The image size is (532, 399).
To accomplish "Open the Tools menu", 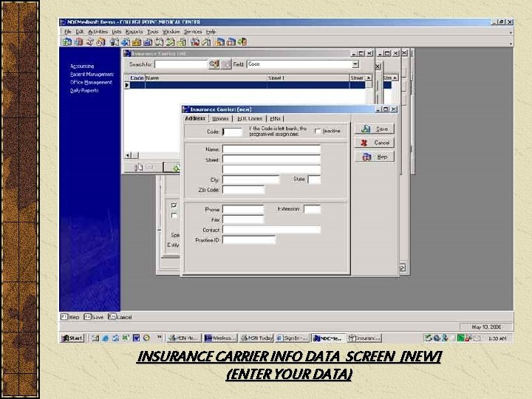I will 153,32.
